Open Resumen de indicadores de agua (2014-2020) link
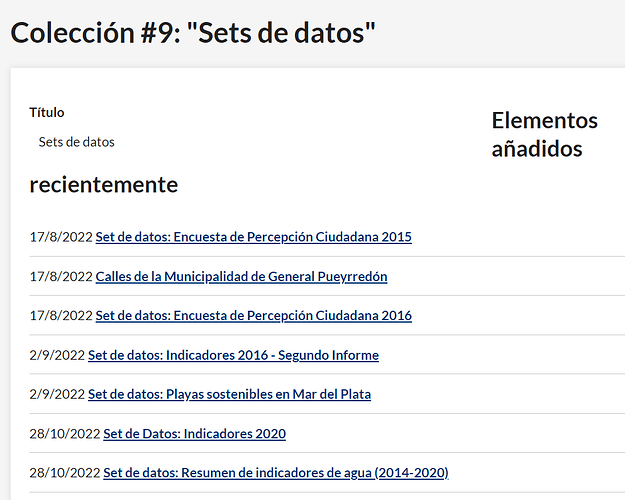 [276, 472]
